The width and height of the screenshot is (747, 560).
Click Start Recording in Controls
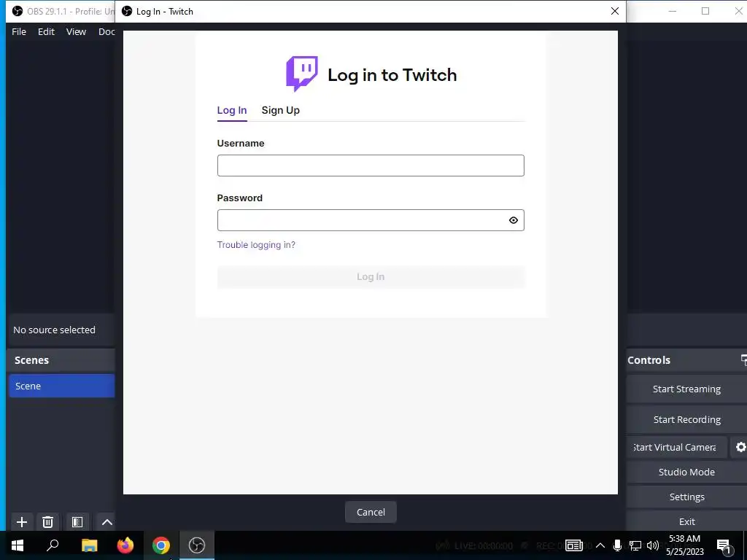click(x=686, y=419)
